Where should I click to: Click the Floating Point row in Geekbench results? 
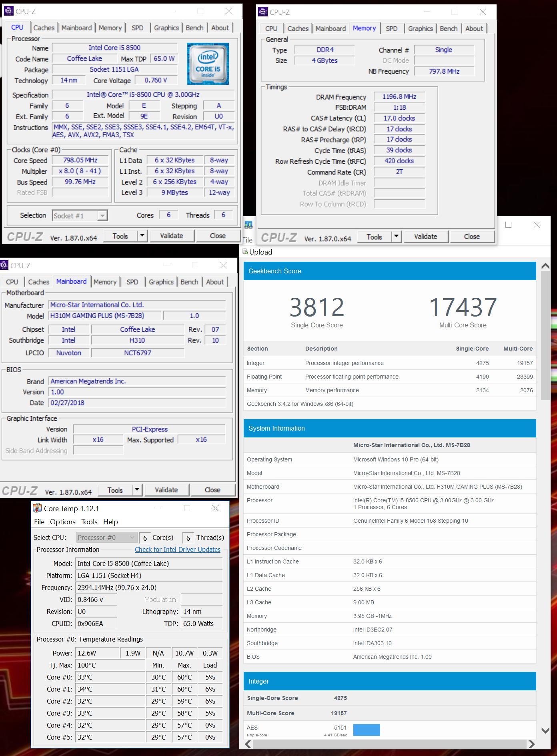[x=390, y=377]
